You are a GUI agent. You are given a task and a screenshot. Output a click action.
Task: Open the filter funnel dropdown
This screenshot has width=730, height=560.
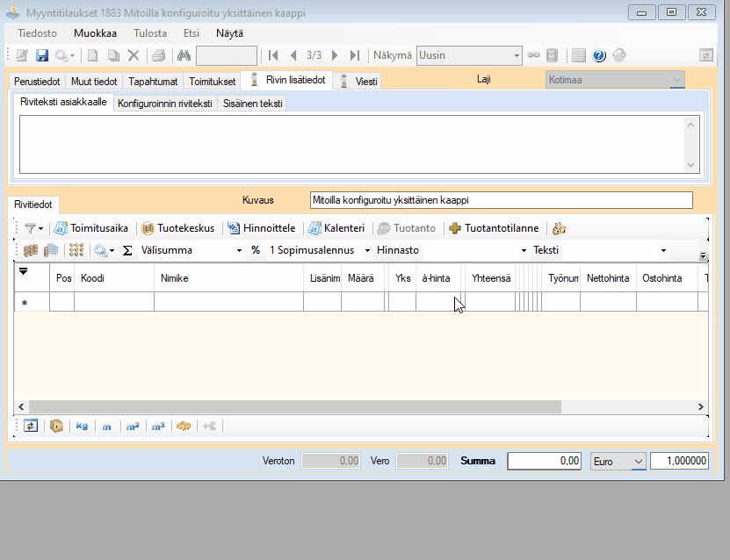(x=33, y=228)
